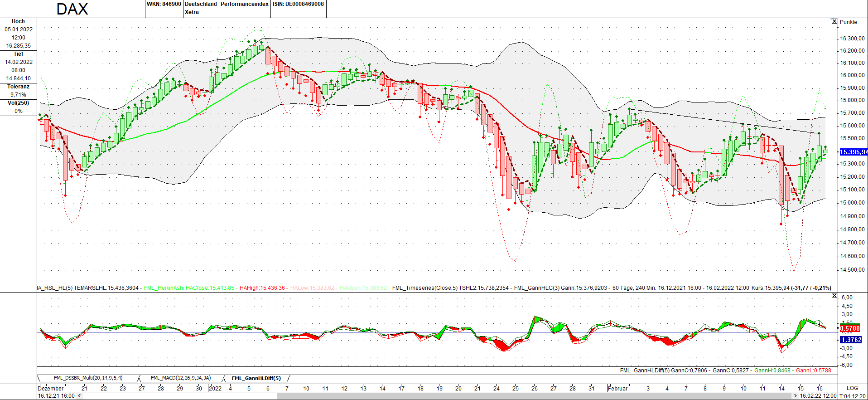Click the Performanceindex header cell
Viewport: 868px width, 400px height.
click(245, 4)
